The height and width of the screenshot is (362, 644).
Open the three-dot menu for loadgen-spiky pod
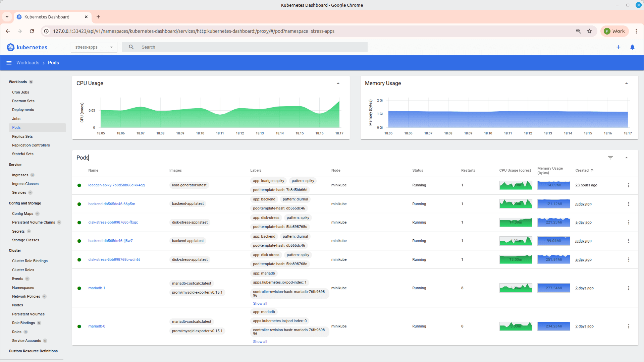[x=628, y=185]
